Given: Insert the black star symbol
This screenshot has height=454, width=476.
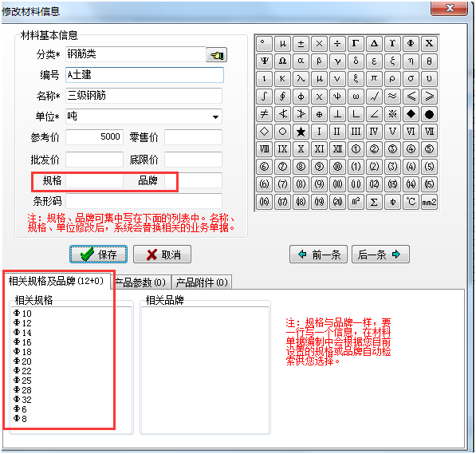Looking at the screenshot, I should pyautogui.click(x=301, y=132).
